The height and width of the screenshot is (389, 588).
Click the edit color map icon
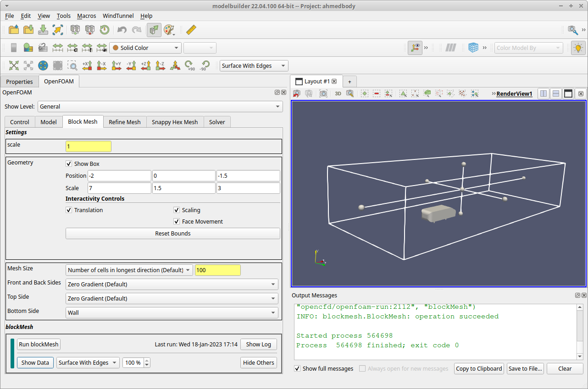click(28, 48)
